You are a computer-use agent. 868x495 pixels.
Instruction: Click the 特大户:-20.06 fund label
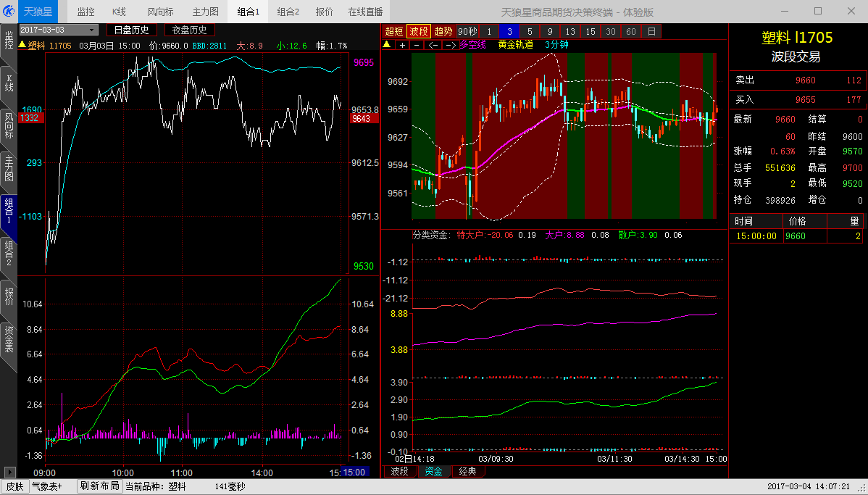tap(485, 235)
